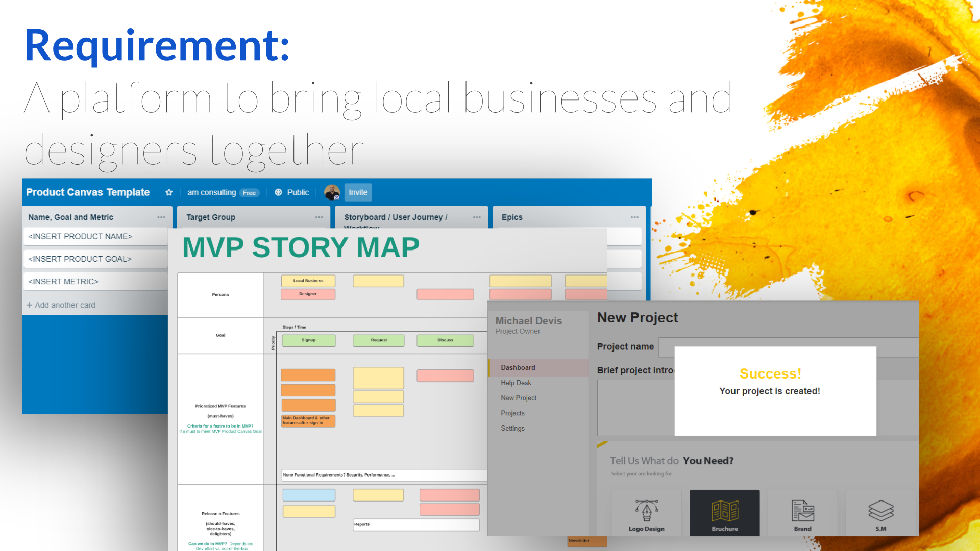Screen dimensions: 980x551
Task: Open the INSERT PRODUCT GOAL card
Action: (x=95, y=259)
